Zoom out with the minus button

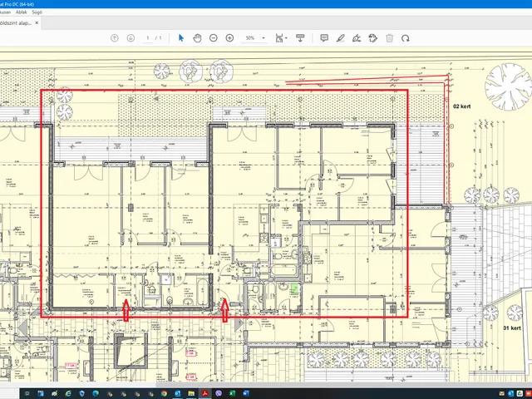pyautogui.click(x=214, y=38)
